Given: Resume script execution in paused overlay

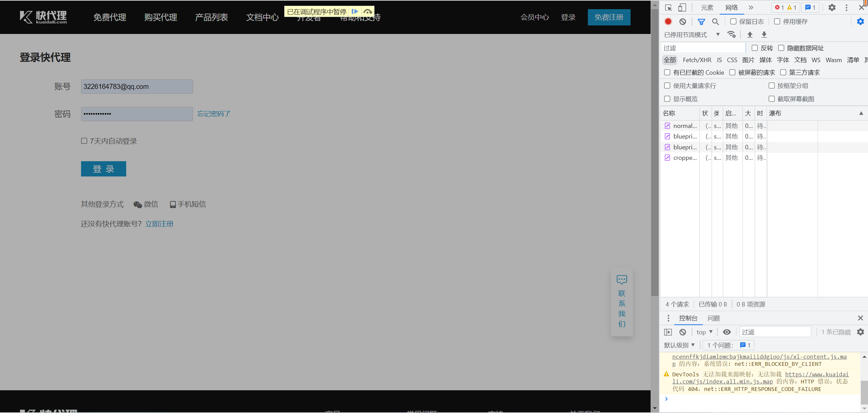Looking at the screenshot, I should (355, 12).
